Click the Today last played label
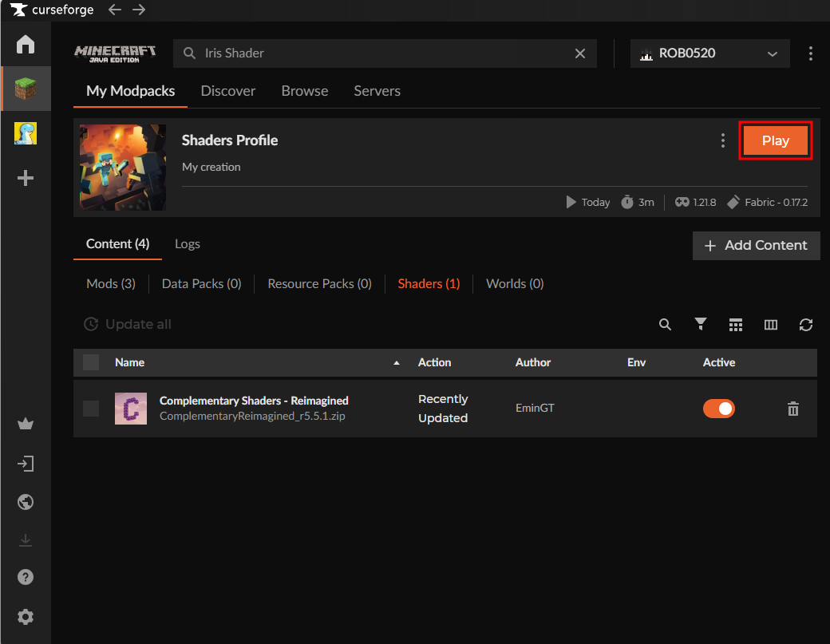This screenshot has width=830, height=644. coord(595,202)
